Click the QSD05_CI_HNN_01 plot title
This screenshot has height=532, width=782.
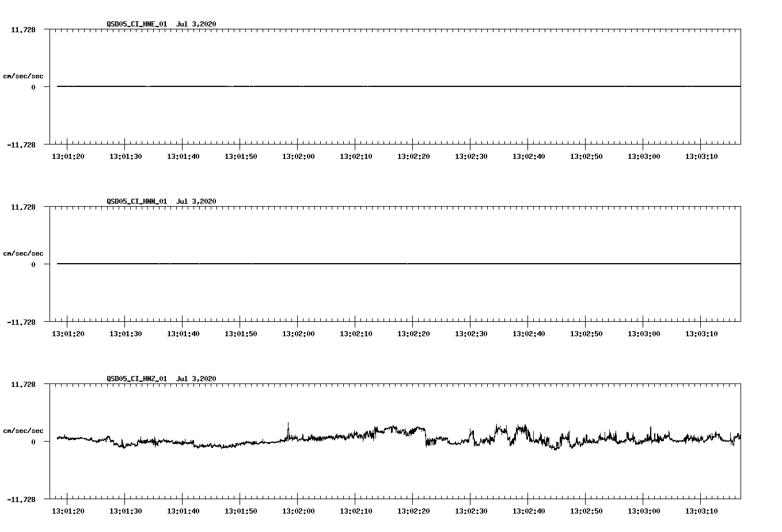point(162,202)
